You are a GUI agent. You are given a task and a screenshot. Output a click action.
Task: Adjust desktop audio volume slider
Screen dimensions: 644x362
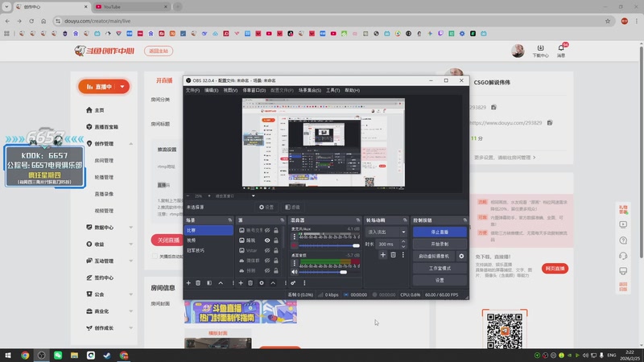pyautogui.click(x=329, y=272)
